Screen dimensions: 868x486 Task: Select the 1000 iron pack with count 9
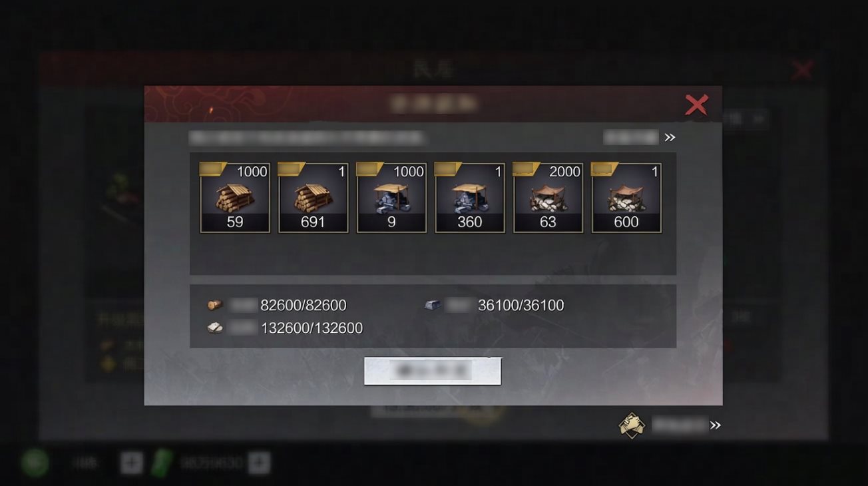pos(391,198)
